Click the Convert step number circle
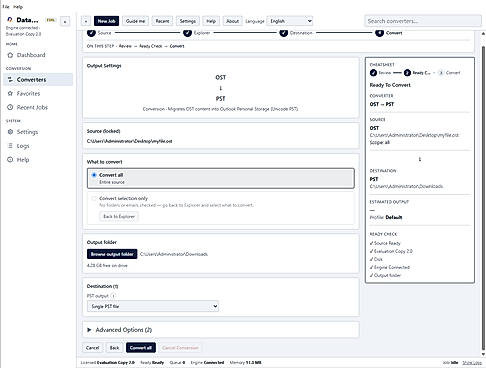The width and height of the screenshot is (486, 368). [x=379, y=33]
